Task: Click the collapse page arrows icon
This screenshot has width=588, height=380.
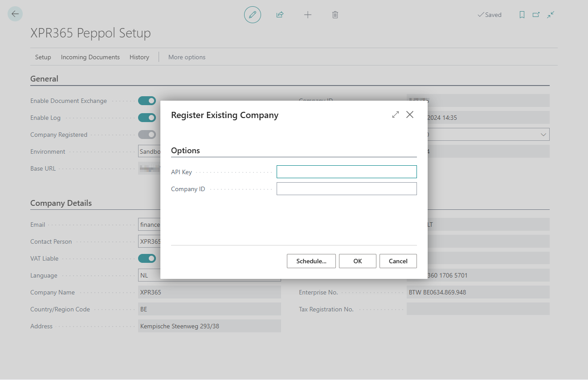Action: [x=551, y=15]
